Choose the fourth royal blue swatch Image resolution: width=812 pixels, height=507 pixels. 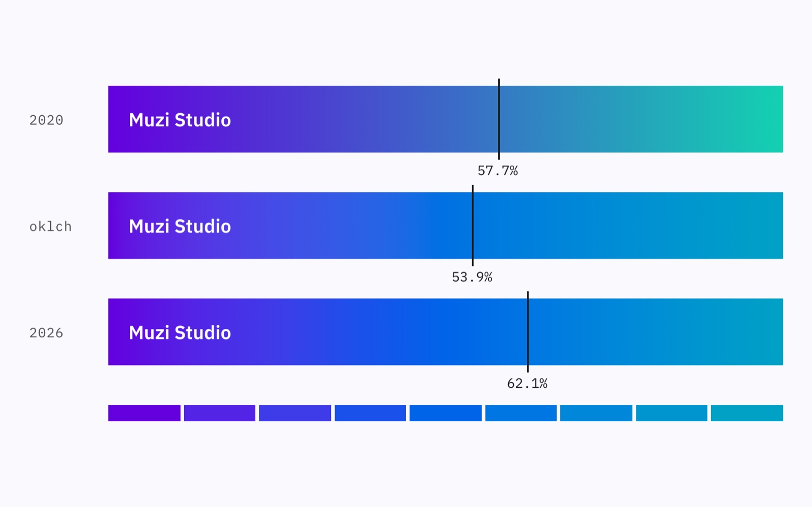point(370,413)
